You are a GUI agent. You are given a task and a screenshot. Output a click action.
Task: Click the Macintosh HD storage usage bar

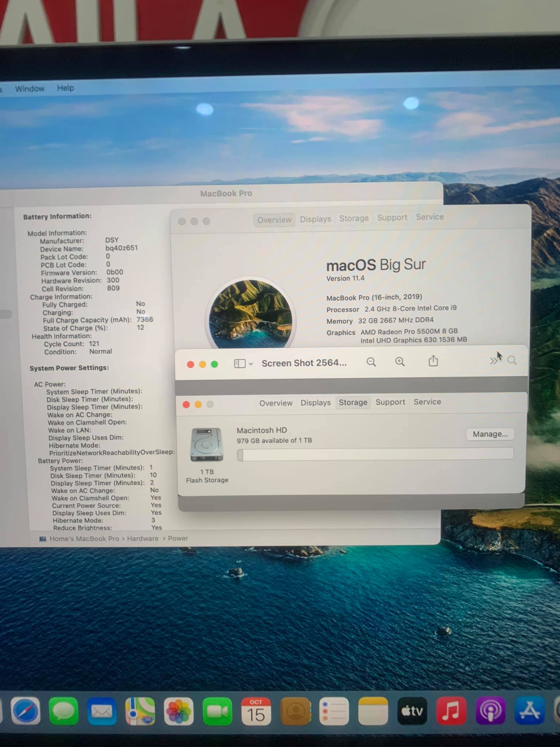(375, 454)
